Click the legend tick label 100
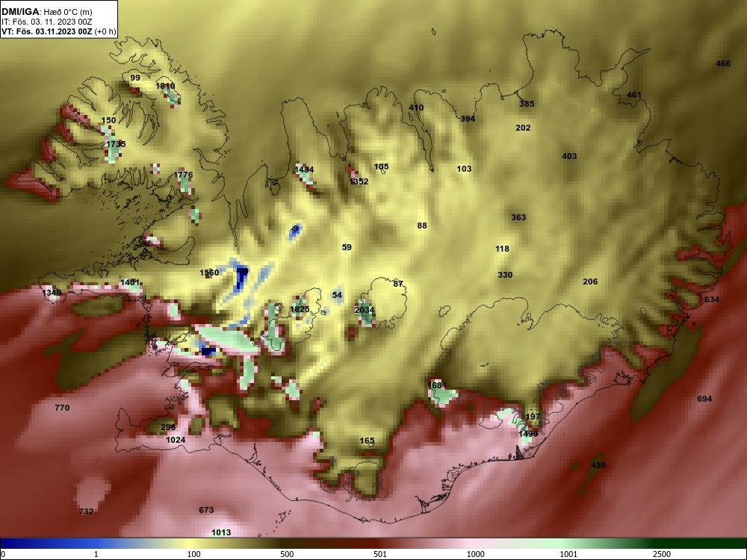The width and height of the screenshot is (747, 560). (x=194, y=554)
